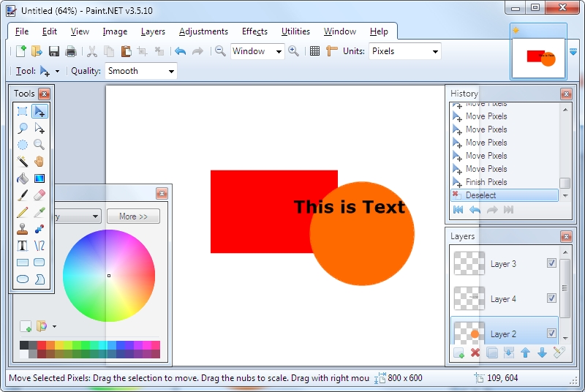This screenshot has width=585, height=392.
Task: Click the delete layer red X icon
Action: click(x=475, y=353)
